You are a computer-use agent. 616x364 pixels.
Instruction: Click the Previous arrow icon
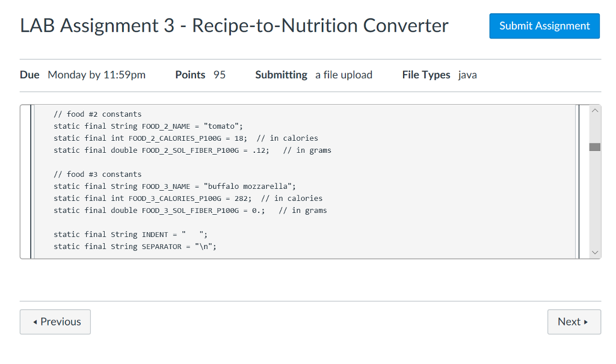[35, 322]
